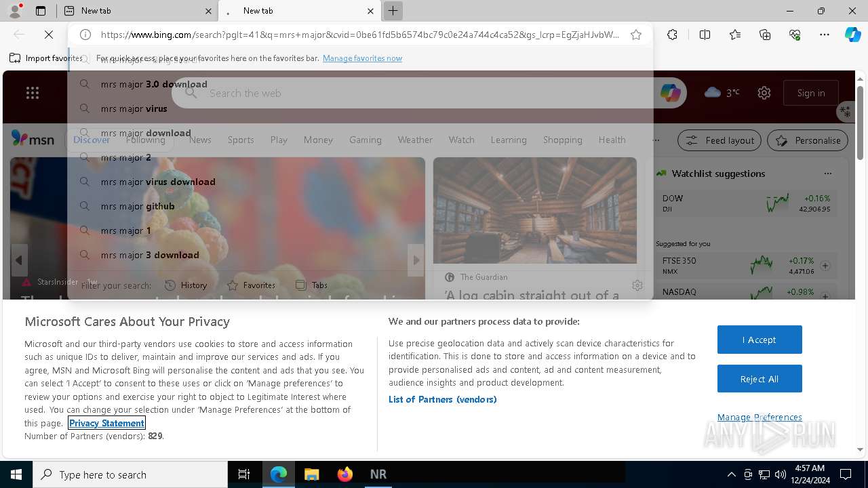868x488 pixels.
Task: Click Import favorites in favorites bar
Action: tap(46, 58)
